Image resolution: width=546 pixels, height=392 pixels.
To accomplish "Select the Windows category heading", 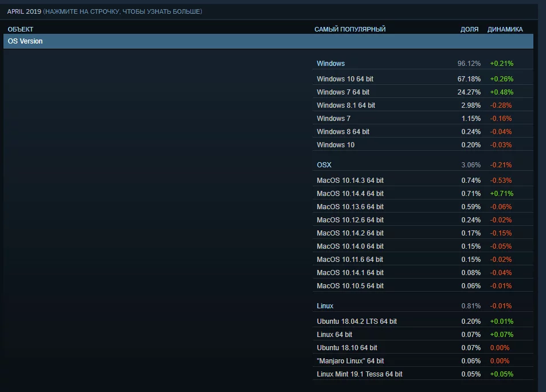I will (330, 63).
